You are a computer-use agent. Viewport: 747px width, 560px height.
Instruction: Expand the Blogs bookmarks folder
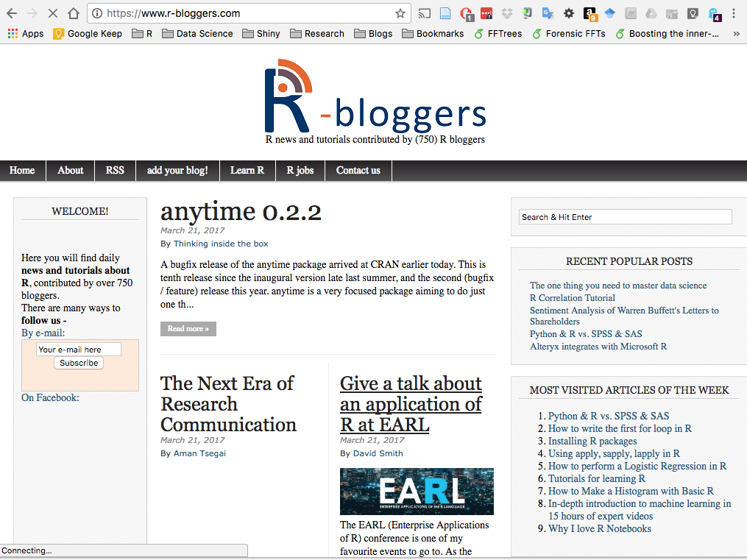pos(374,33)
